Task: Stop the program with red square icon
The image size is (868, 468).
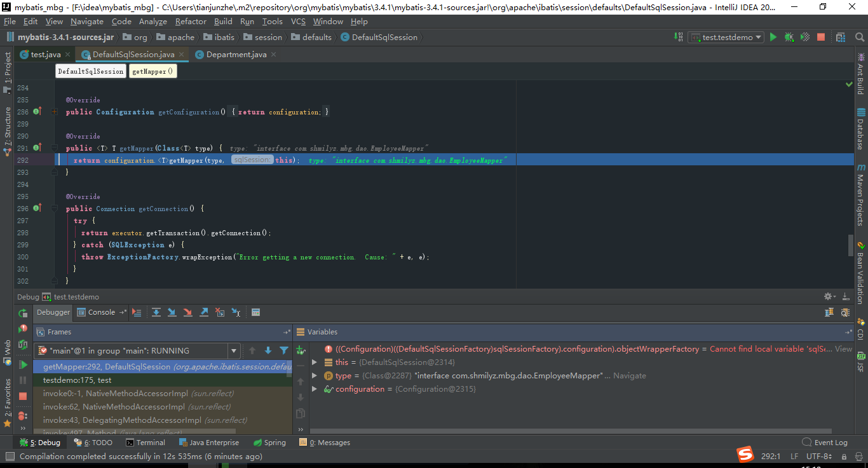Action: tap(820, 37)
